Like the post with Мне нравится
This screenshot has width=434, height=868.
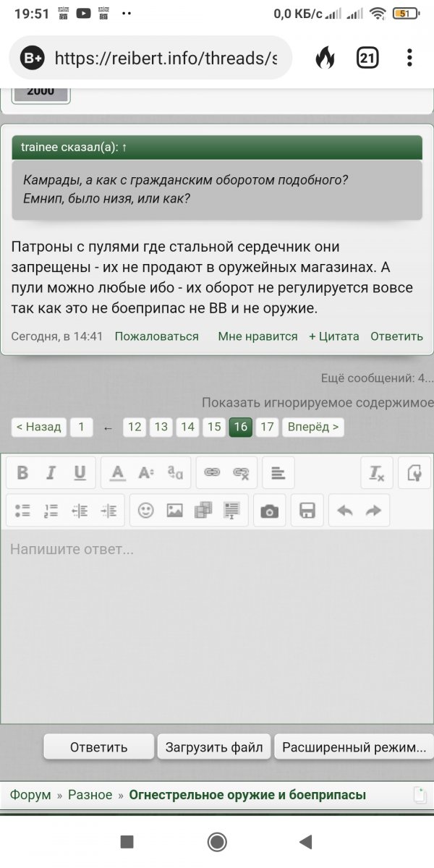pos(258,336)
